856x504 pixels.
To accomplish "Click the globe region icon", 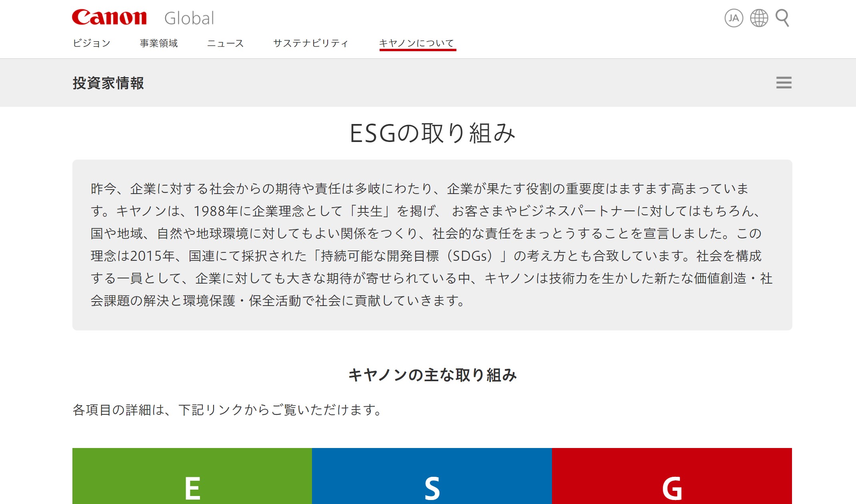I will pos(759,18).
